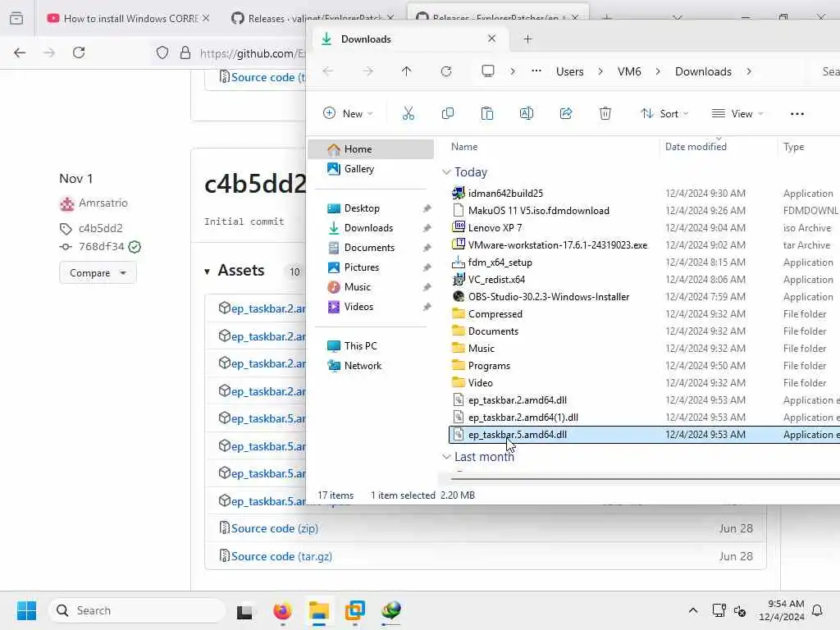Open Internet Download Manager taskbar icon
The width and height of the screenshot is (840, 630).
(x=391, y=610)
